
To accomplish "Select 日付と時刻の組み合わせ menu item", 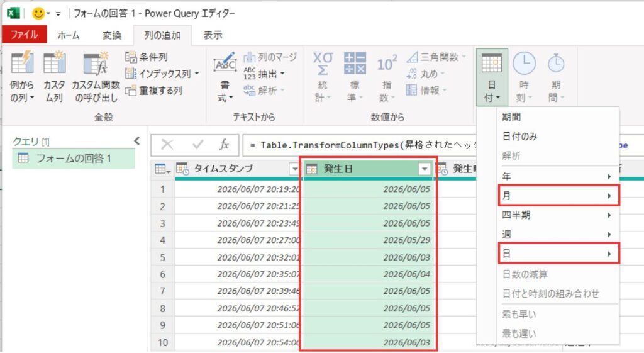I will (x=557, y=293).
